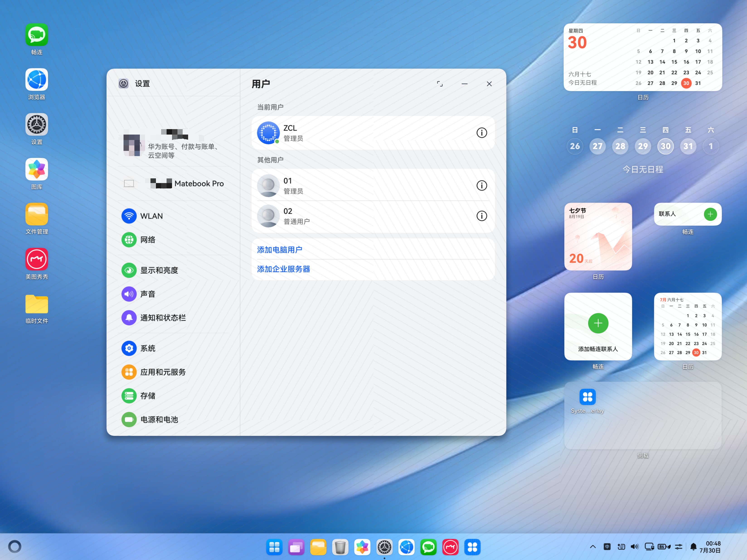The height and width of the screenshot is (560, 747).
Task: Open the display projection tray icon
Action: [649, 547]
